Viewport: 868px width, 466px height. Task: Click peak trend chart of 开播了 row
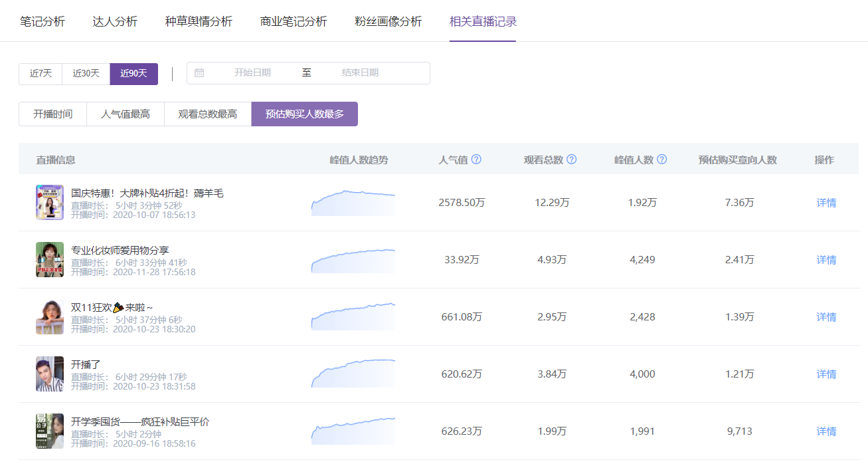click(x=353, y=374)
